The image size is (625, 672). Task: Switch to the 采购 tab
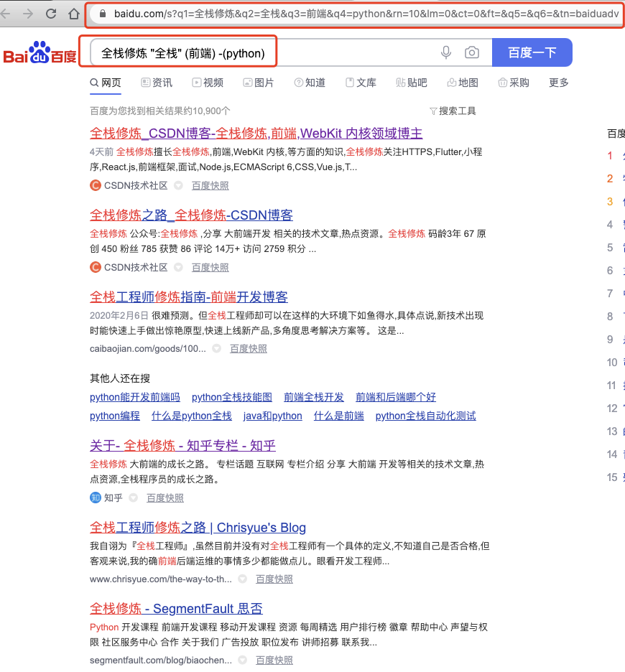point(514,83)
